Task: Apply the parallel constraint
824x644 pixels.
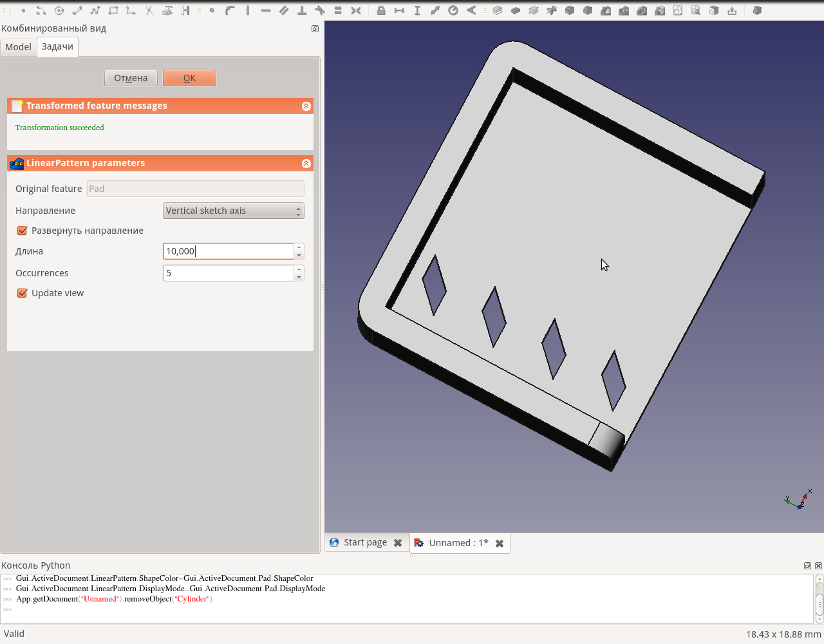Action: pos(283,10)
